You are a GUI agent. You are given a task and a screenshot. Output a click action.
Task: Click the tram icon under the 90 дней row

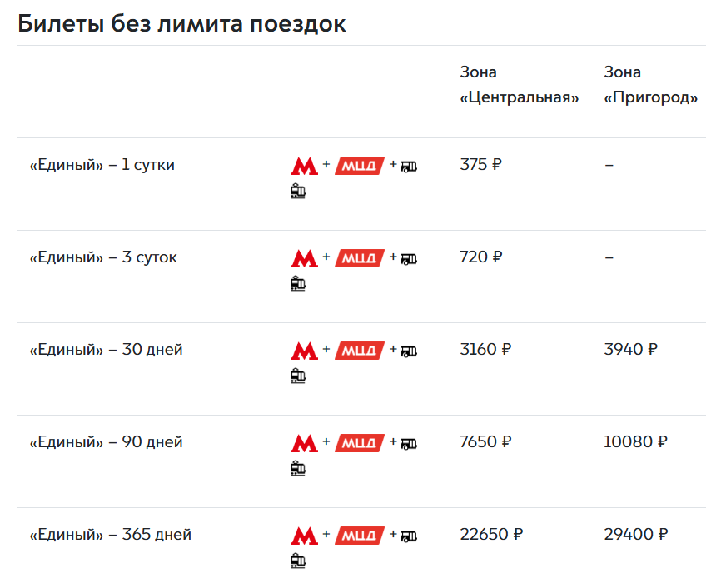click(x=297, y=469)
